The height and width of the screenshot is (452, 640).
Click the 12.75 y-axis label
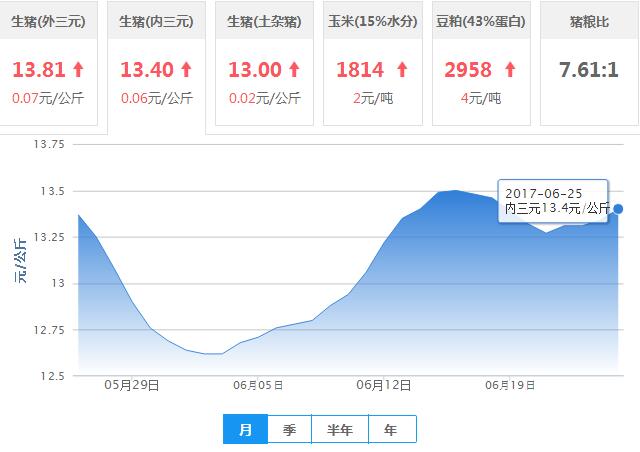[x=49, y=330]
